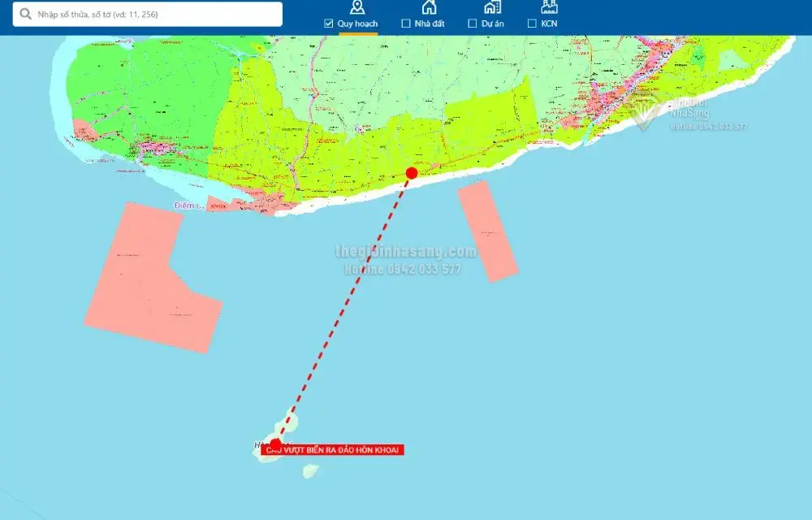
Task: Click the narrow pink offshore zone on the right
Action: pyautogui.click(x=487, y=231)
